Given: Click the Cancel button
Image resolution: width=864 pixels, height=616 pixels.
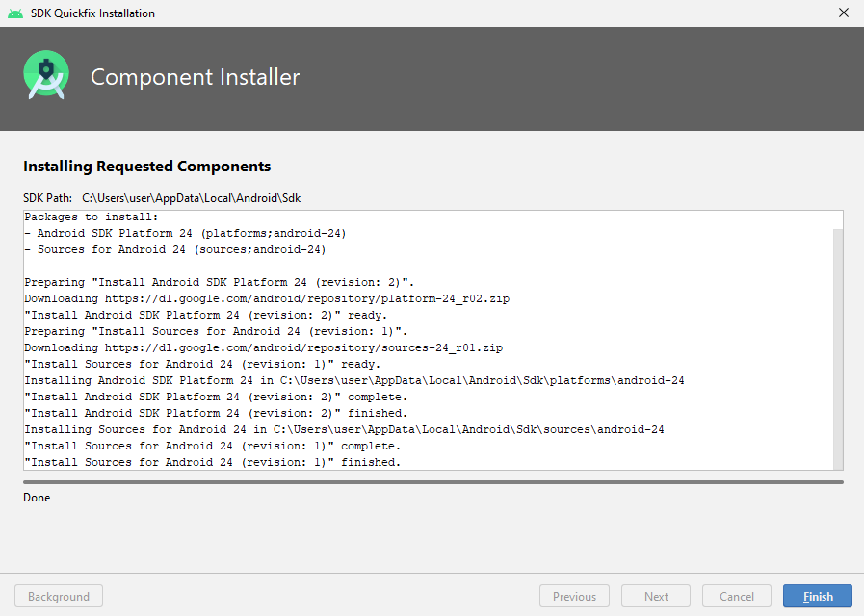Looking at the screenshot, I should pos(736,596).
